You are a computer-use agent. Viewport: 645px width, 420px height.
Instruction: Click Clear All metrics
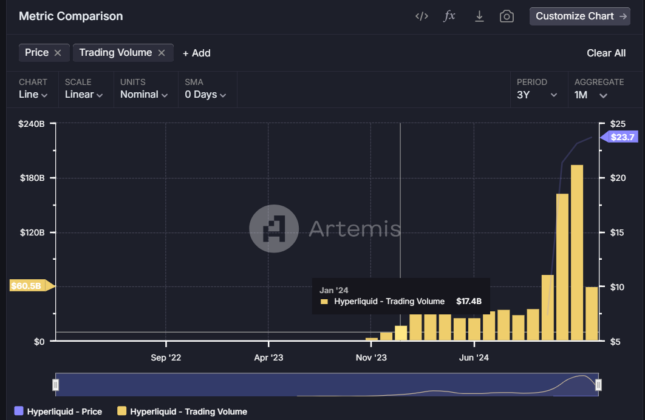(x=606, y=53)
